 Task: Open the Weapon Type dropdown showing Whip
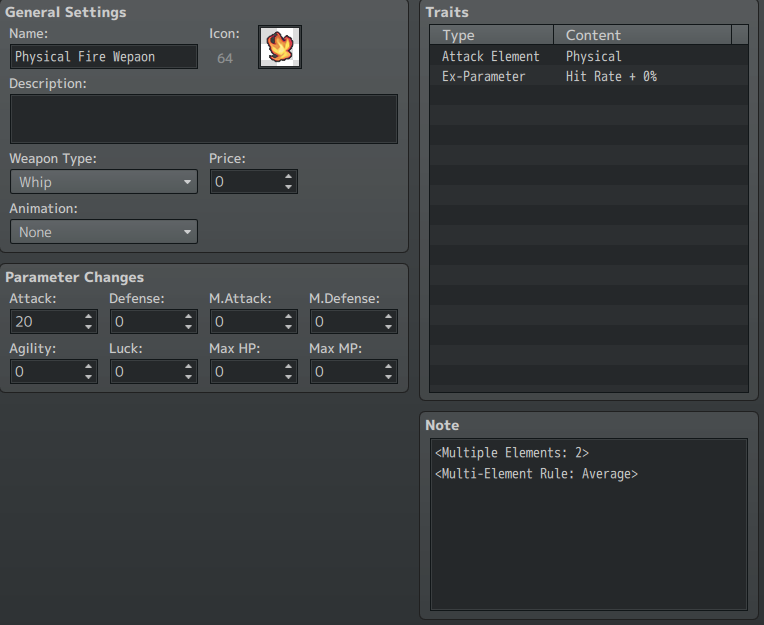[x=104, y=182]
